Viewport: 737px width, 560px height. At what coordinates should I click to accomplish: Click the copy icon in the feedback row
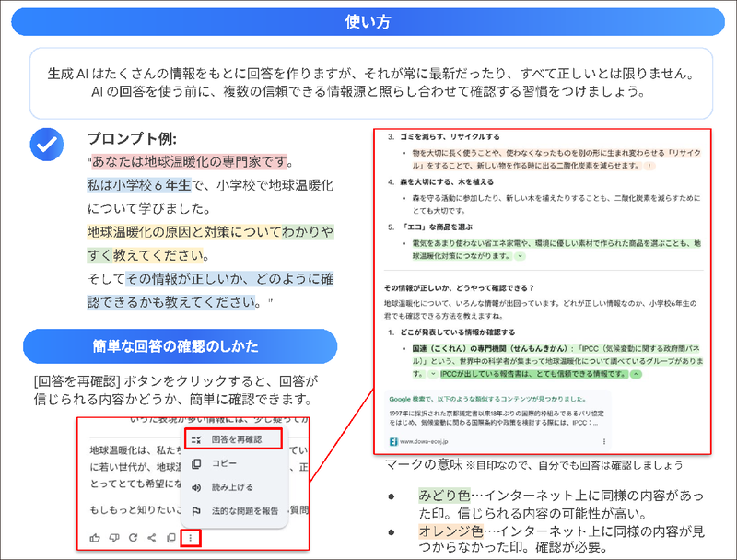pyautogui.click(x=170, y=539)
